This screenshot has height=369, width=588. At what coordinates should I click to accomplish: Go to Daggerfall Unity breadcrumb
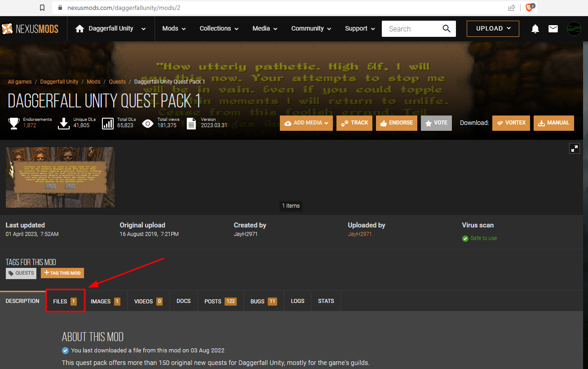59,82
